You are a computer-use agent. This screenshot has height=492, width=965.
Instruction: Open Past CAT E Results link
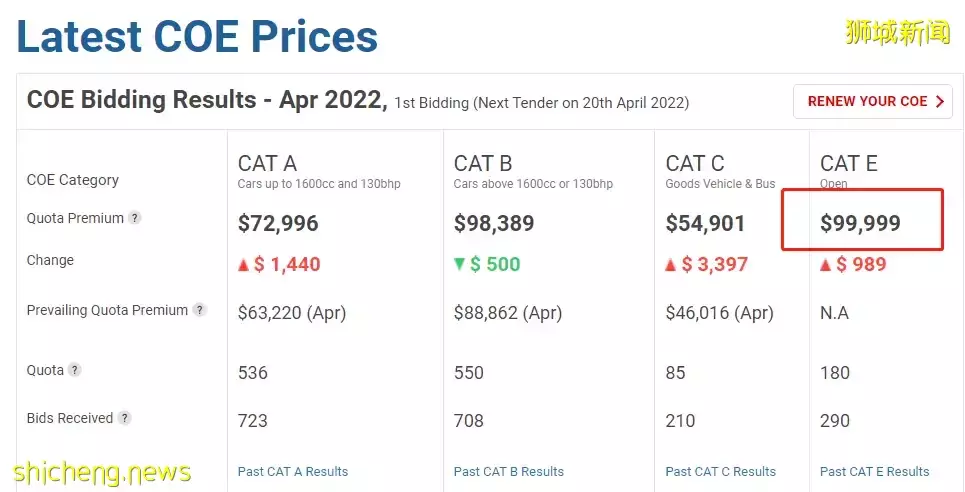pos(874,471)
